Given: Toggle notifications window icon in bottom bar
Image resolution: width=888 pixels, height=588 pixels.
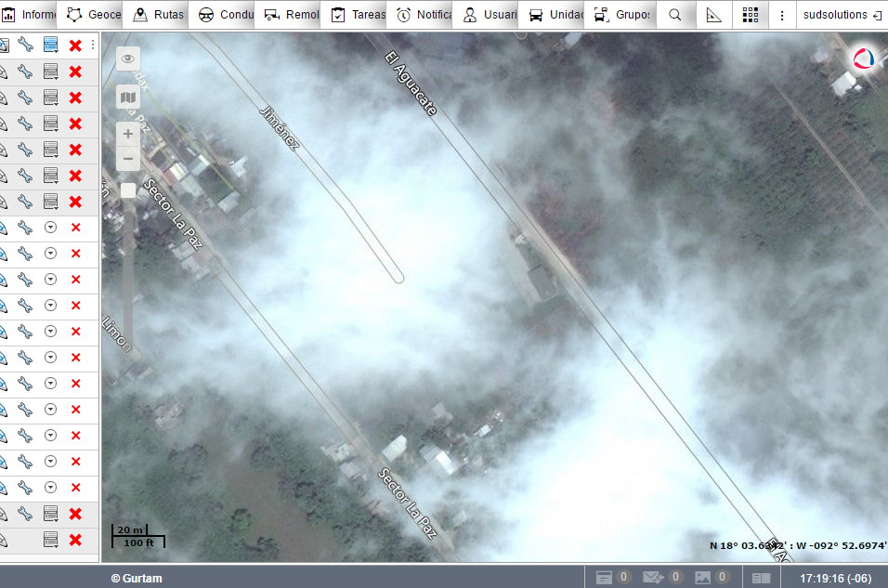Looking at the screenshot, I should coord(605,578).
